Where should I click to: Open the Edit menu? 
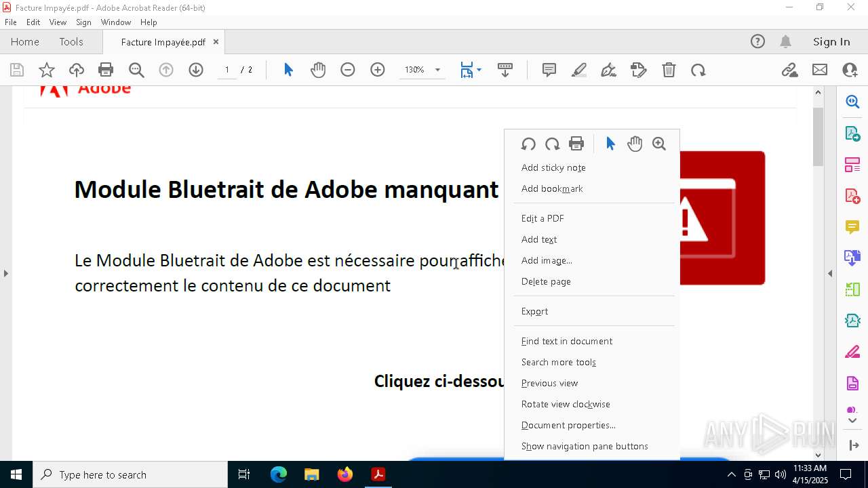tap(33, 22)
